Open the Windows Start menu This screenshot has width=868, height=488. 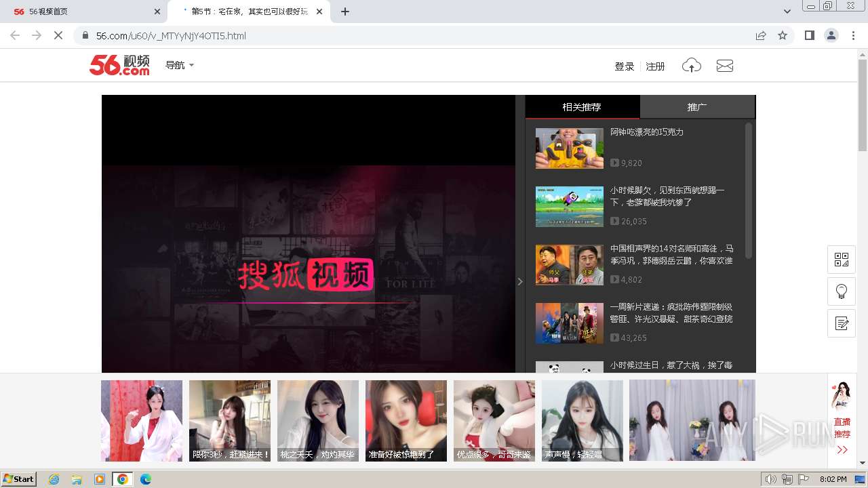19,479
